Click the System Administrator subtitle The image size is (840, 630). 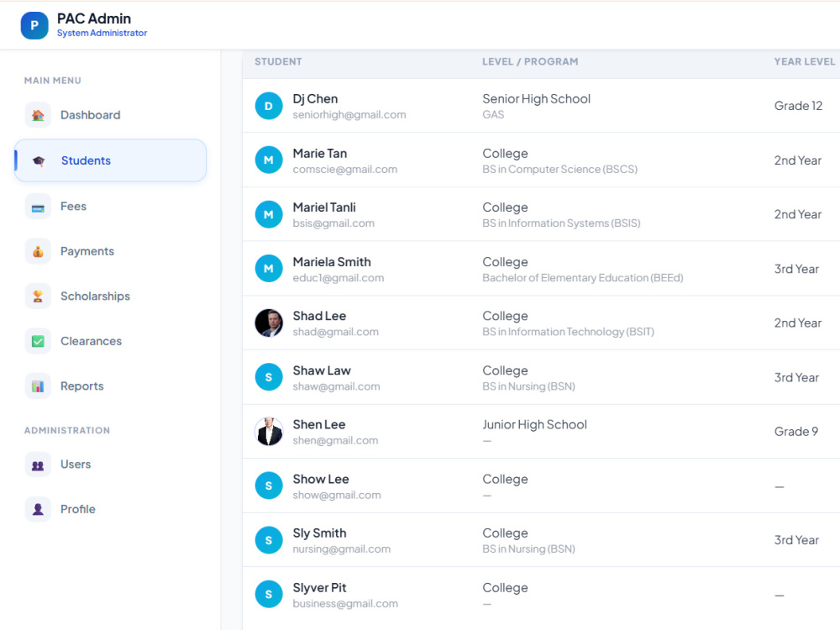tap(102, 34)
